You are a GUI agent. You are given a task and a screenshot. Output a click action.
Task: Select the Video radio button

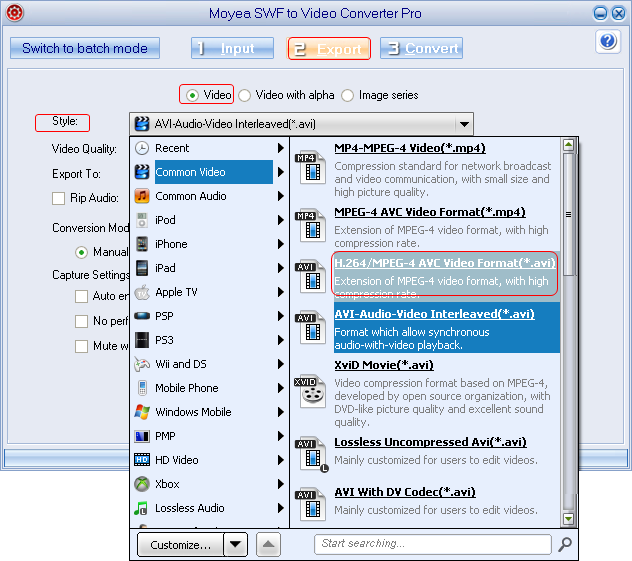coord(192,96)
